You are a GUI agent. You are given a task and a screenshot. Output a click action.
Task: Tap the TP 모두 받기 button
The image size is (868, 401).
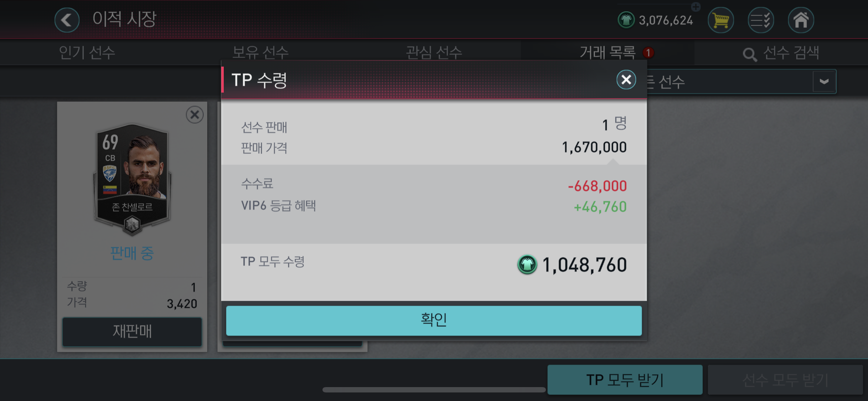[625, 380]
